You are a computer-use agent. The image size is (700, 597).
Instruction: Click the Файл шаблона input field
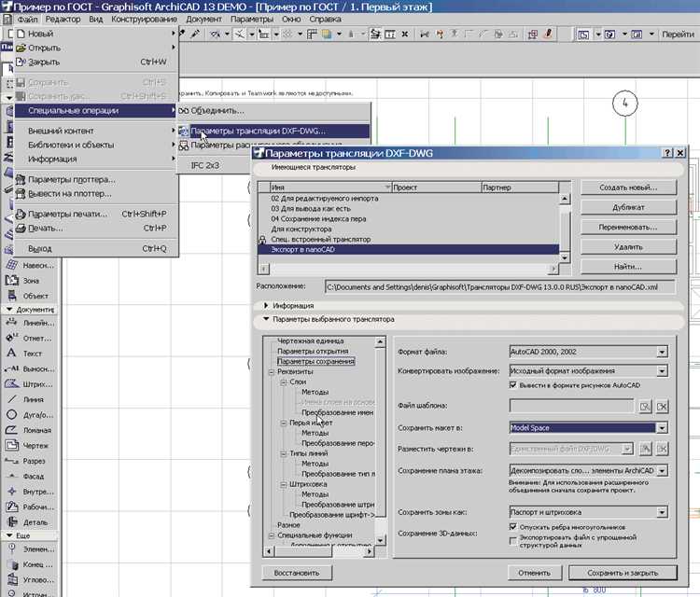point(571,406)
